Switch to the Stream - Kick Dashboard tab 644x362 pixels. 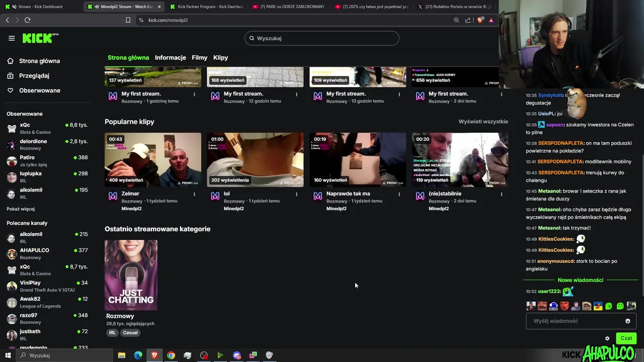[40, 7]
